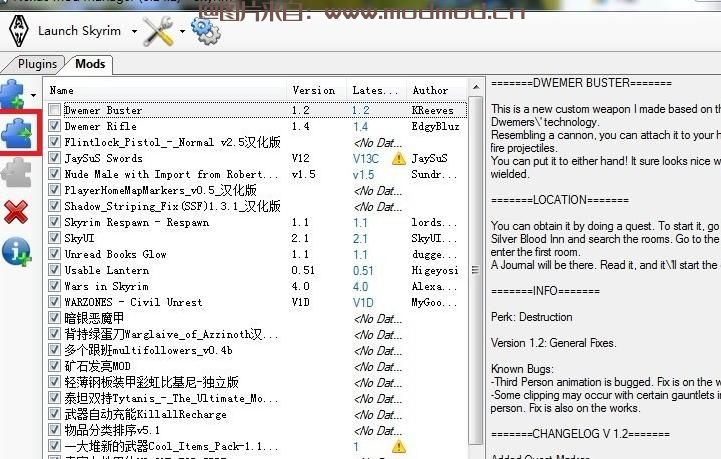Click the 0.51 latest version of Usable Lantern
This screenshot has width=721, height=459.
[363, 271]
